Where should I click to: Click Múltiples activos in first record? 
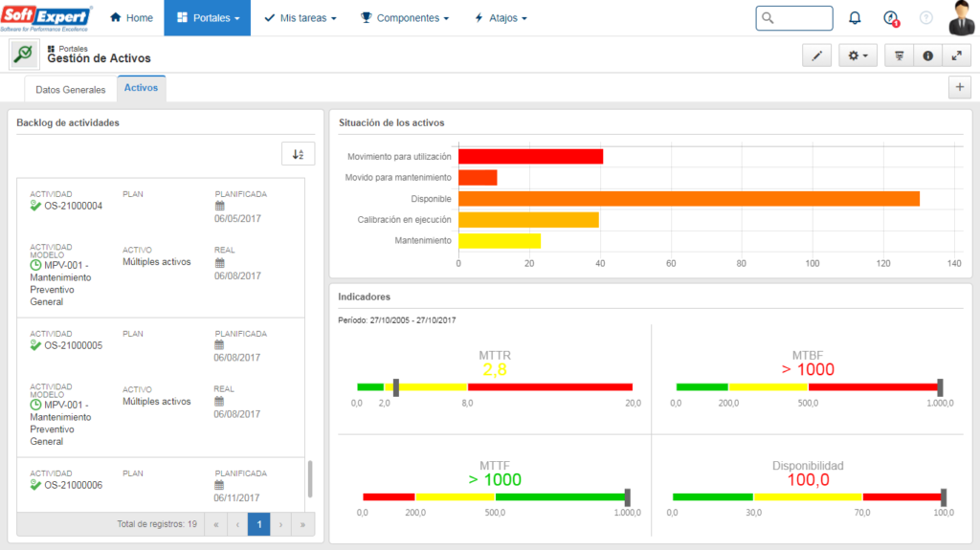coord(156,262)
